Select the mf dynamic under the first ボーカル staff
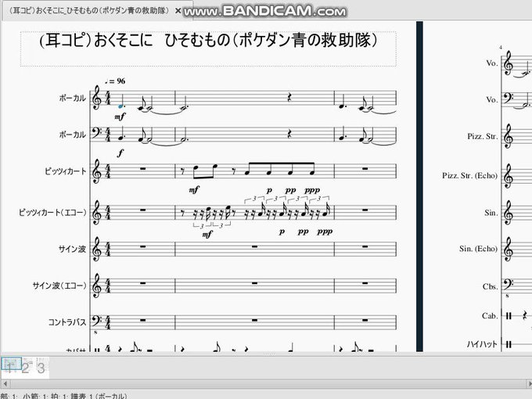 click(x=120, y=117)
